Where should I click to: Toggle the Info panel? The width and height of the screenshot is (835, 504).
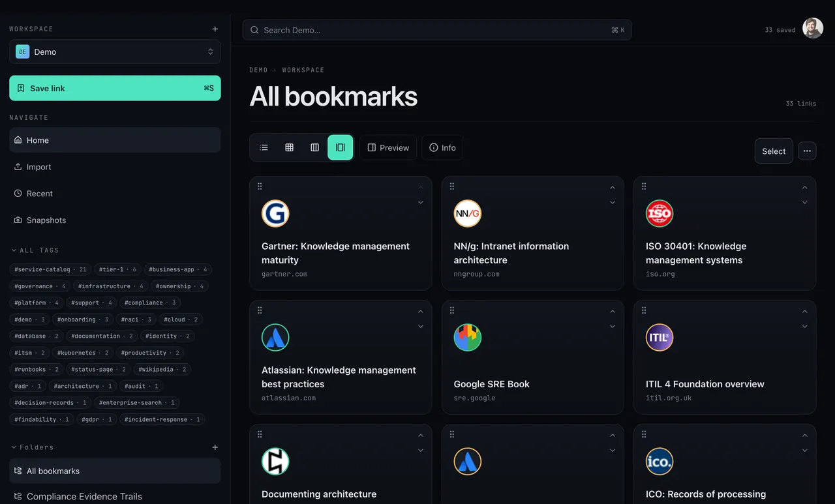442,147
